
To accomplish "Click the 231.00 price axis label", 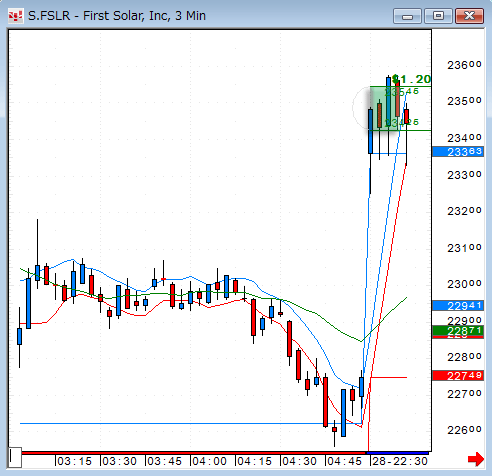I will tap(464, 248).
